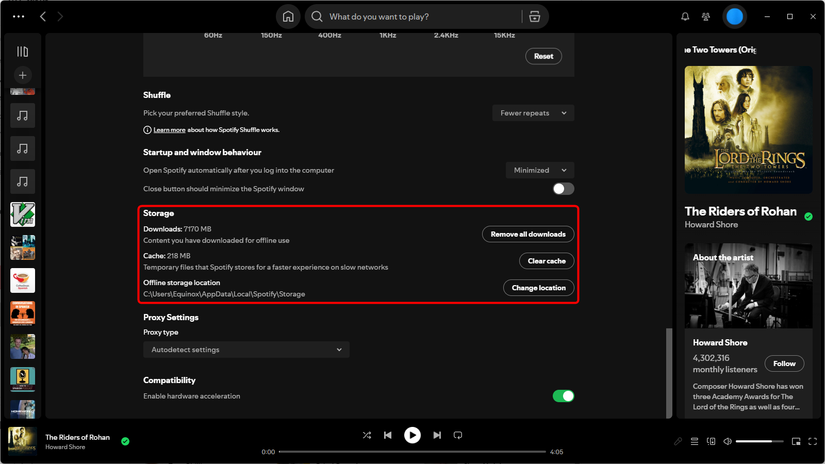The width and height of the screenshot is (825, 464).
Task: Click the storage path C:\Users\Equinox\AppData text
Action: point(224,294)
